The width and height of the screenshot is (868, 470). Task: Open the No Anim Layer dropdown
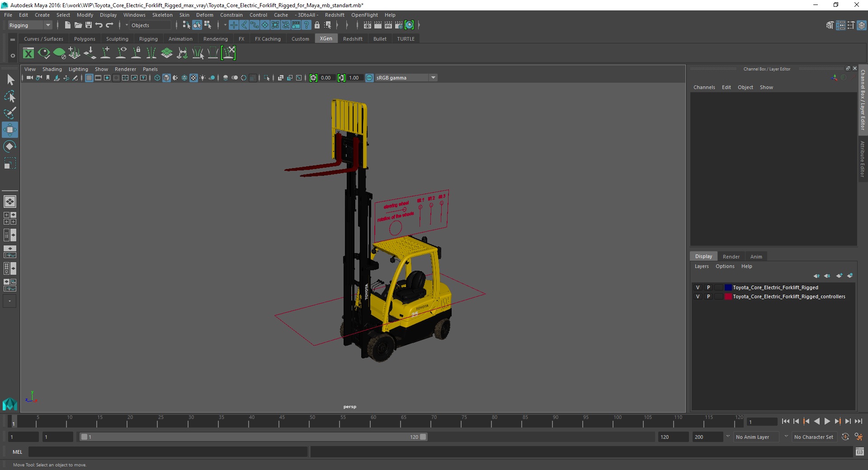pyautogui.click(x=756, y=437)
